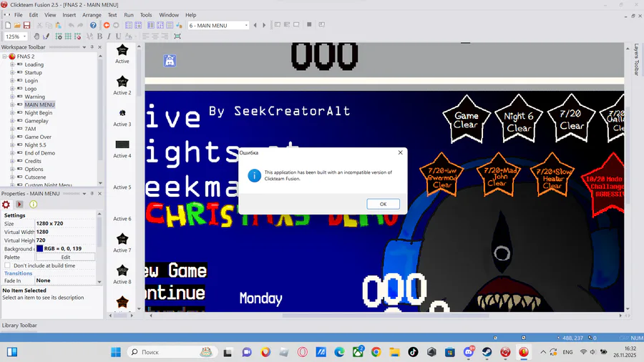
Task: Click the New file toolbar icon
Action: [8, 26]
